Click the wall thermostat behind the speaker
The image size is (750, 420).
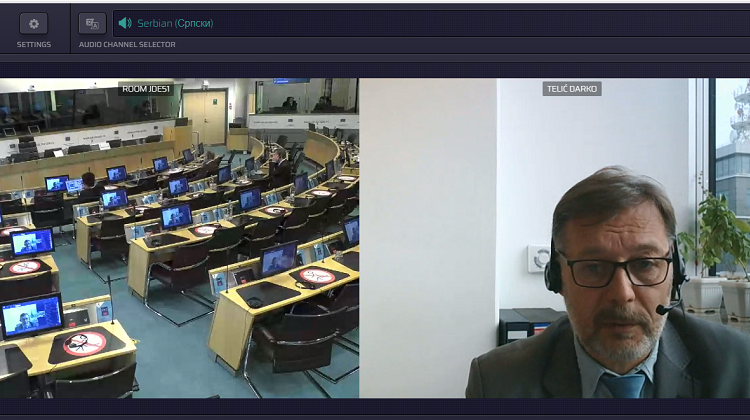[539, 258]
